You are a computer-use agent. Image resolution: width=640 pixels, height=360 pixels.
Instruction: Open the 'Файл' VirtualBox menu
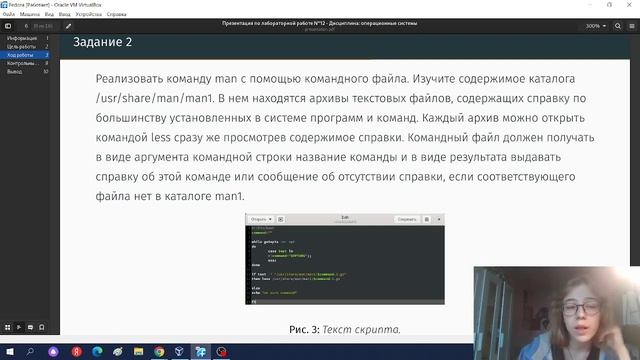pos(9,14)
